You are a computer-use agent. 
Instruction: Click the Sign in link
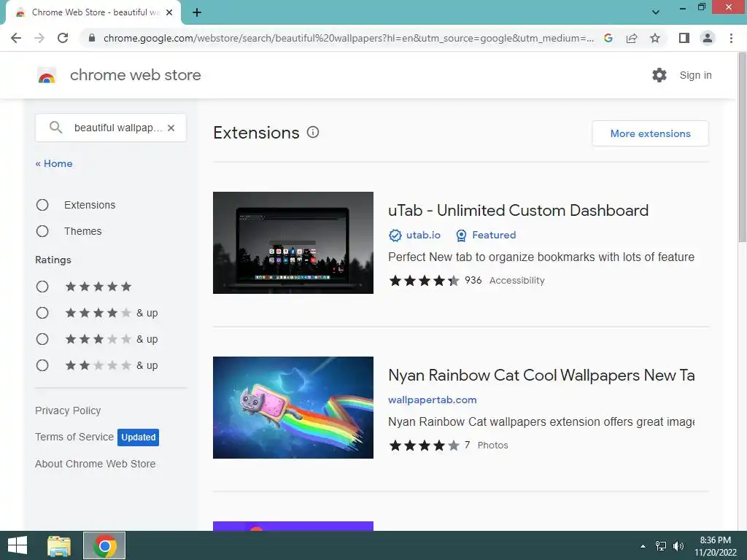(695, 75)
